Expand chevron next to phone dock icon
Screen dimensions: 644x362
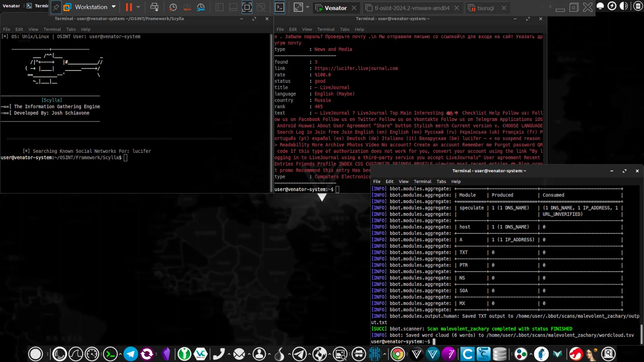pos(229,354)
